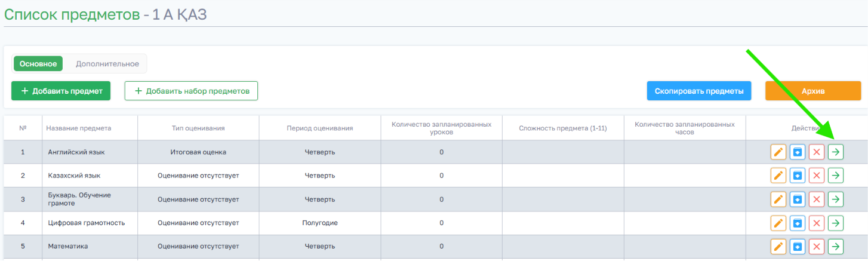Click the Добавить предмет button
868x261 pixels.
[61, 91]
